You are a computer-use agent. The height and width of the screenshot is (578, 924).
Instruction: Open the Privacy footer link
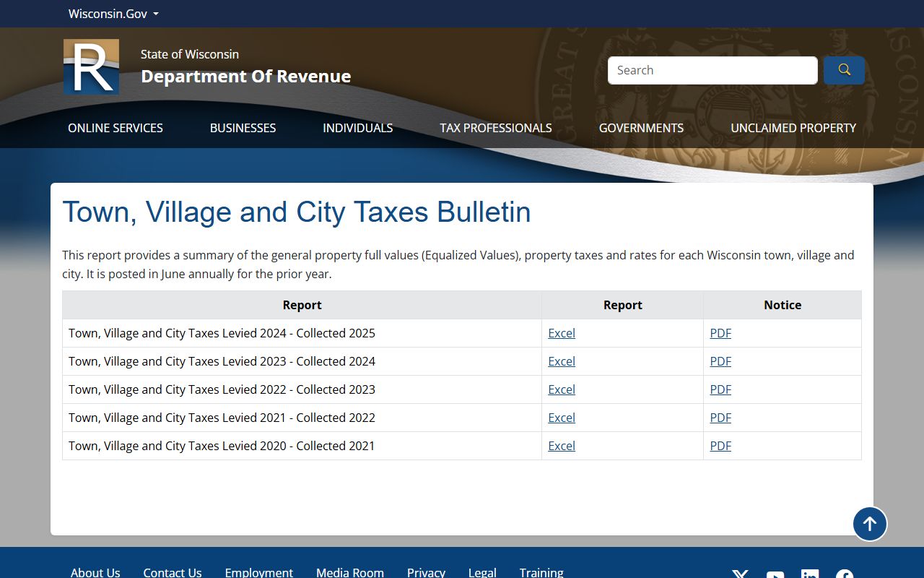click(426, 572)
